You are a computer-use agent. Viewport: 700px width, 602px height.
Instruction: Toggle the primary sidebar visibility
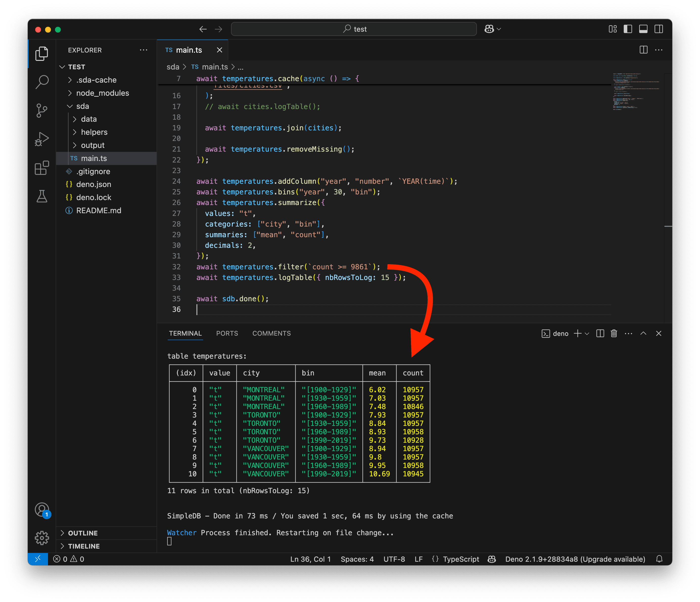point(628,29)
